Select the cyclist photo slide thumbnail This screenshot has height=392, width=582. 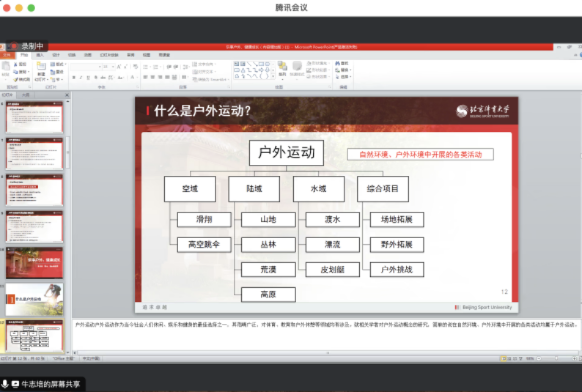coord(34,299)
